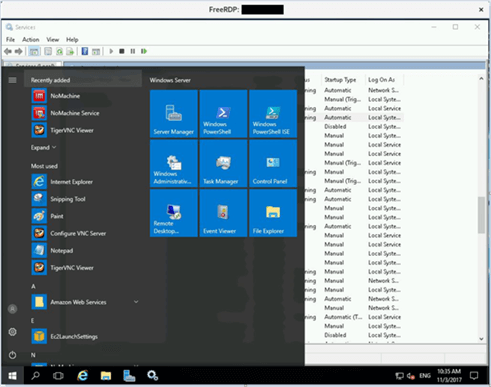
Task: Click scroll up arrow in Services list
Action: tap(481, 79)
